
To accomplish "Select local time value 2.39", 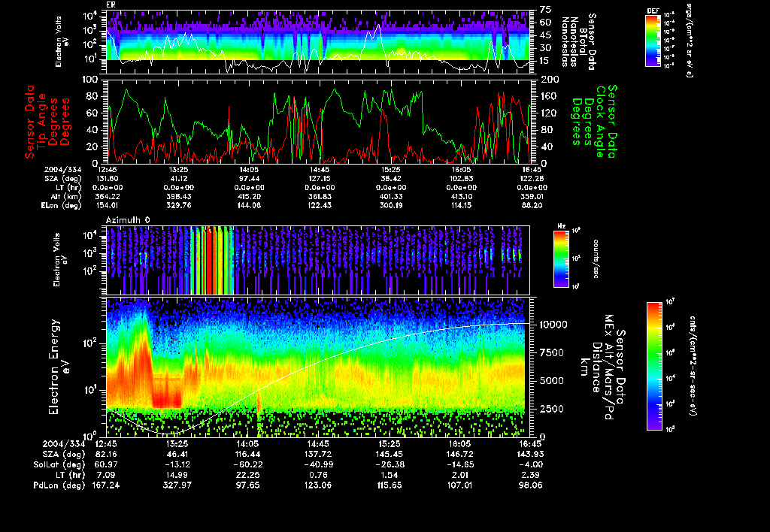I will click(530, 475).
